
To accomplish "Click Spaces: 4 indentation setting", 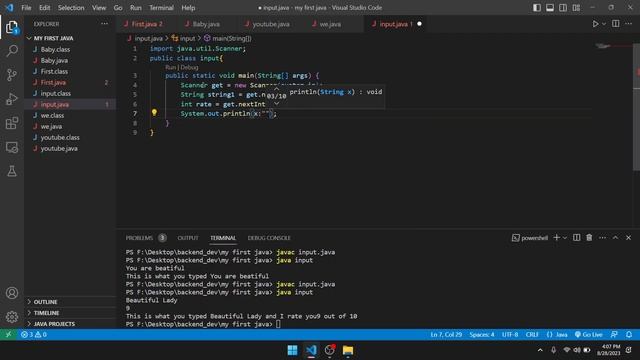I will [x=482, y=334].
